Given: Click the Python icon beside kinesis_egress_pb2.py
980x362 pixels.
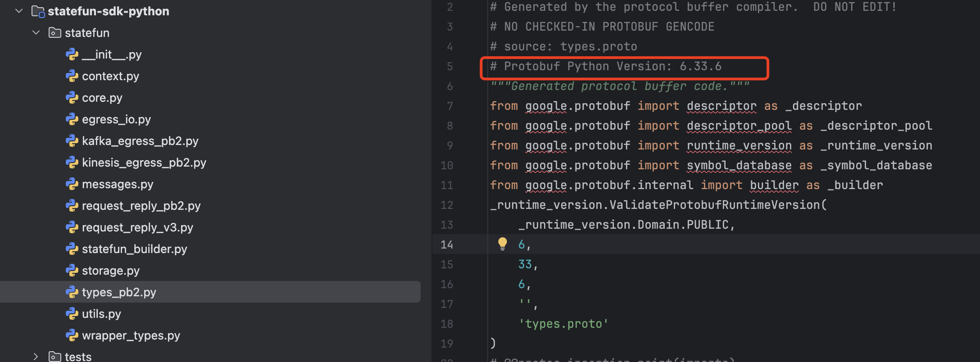Looking at the screenshot, I should click(x=72, y=163).
